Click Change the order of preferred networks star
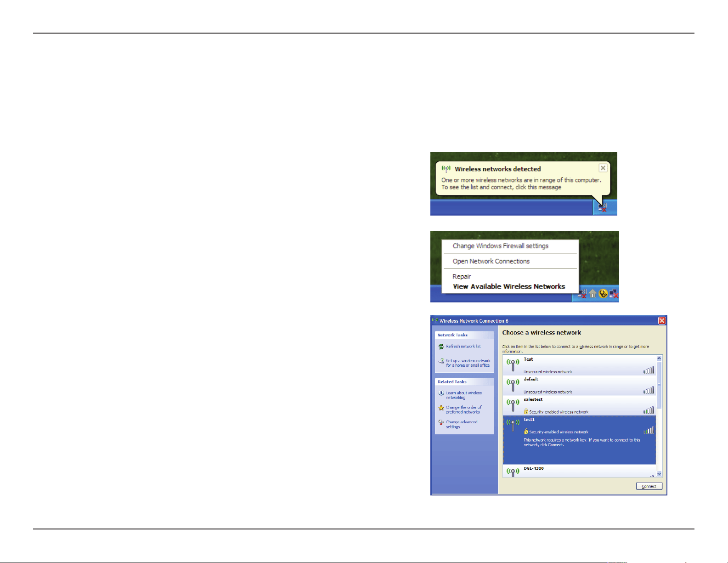This screenshot has height=563, width=728. 441,408
